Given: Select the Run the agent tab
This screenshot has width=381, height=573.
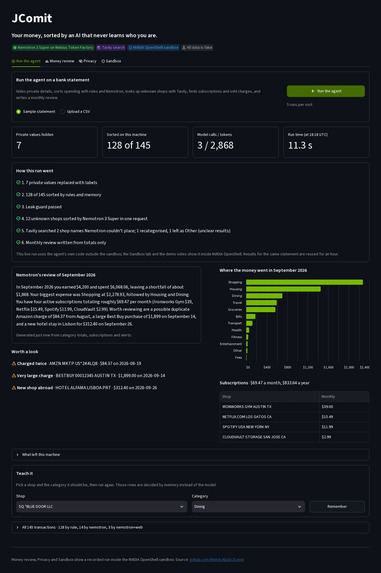Looking at the screenshot, I should coord(26,61).
